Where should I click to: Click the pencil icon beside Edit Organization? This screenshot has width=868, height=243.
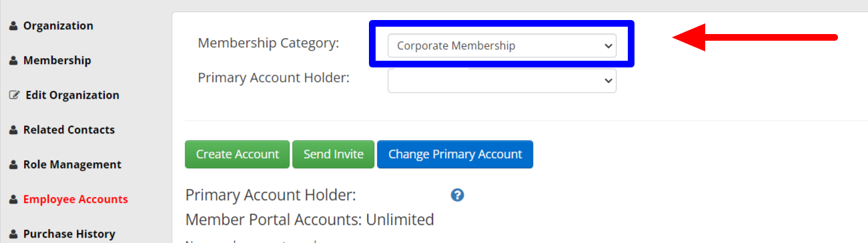pyautogui.click(x=14, y=95)
